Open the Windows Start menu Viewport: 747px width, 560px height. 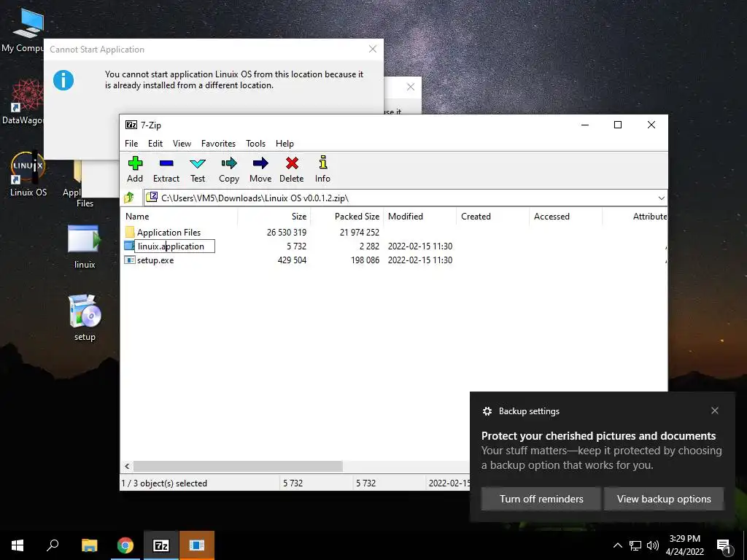(18, 545)
